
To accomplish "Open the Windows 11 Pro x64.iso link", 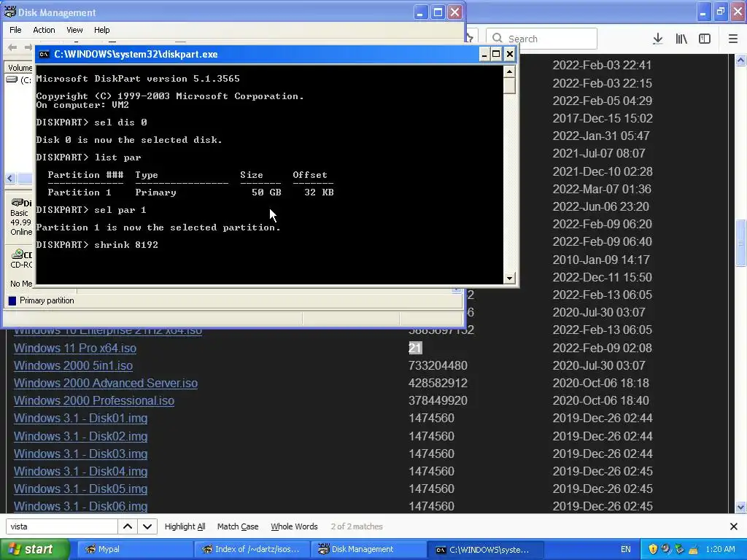I will click(75, 348).
